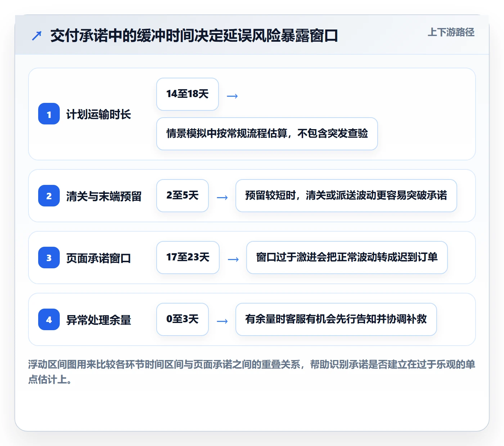Click the 14至18天 value chip
The width and height of the screenshot is (504, 446).
pyautogui.click(x=188, y=94)
